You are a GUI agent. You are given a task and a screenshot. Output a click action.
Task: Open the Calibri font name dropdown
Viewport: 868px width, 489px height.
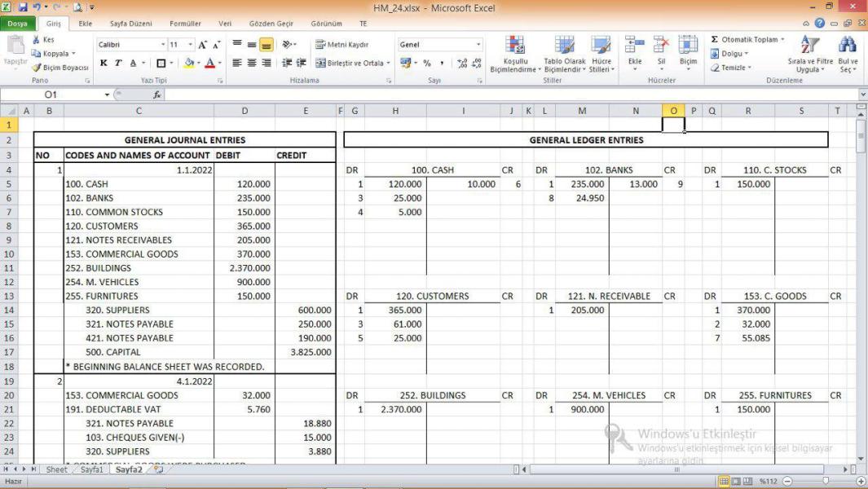163,45
